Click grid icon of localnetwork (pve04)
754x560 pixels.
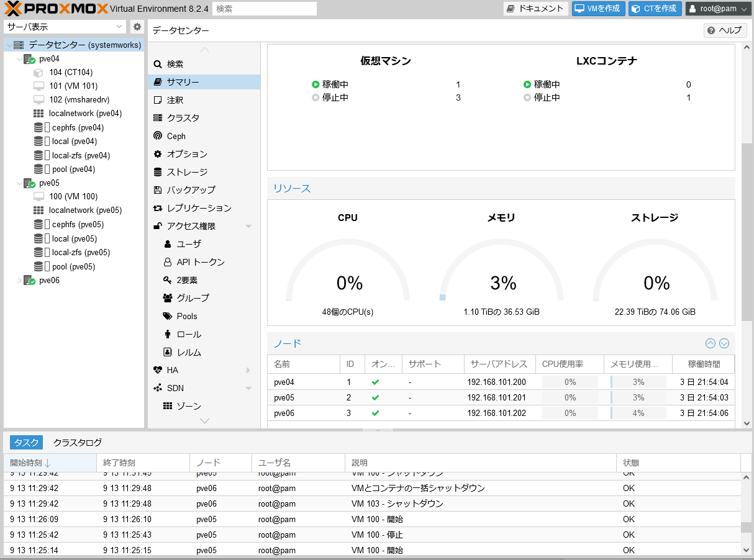coord(39,114)
